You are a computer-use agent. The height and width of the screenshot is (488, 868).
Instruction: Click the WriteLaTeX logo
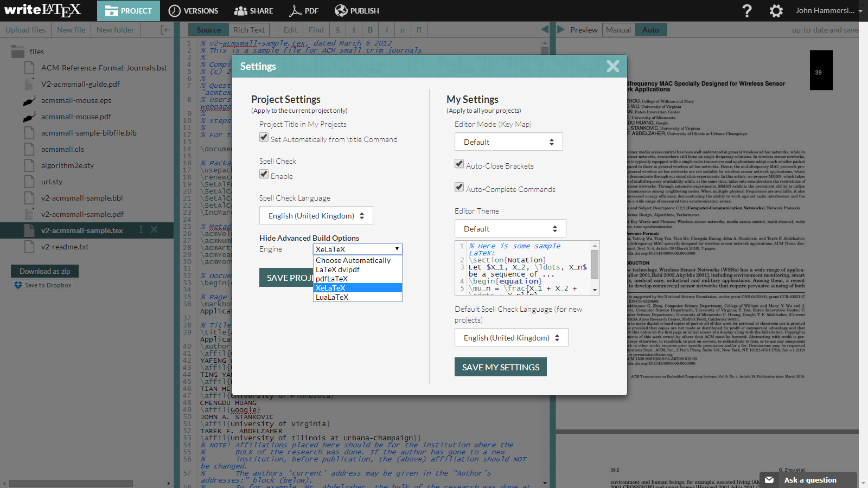coord(42,10)
